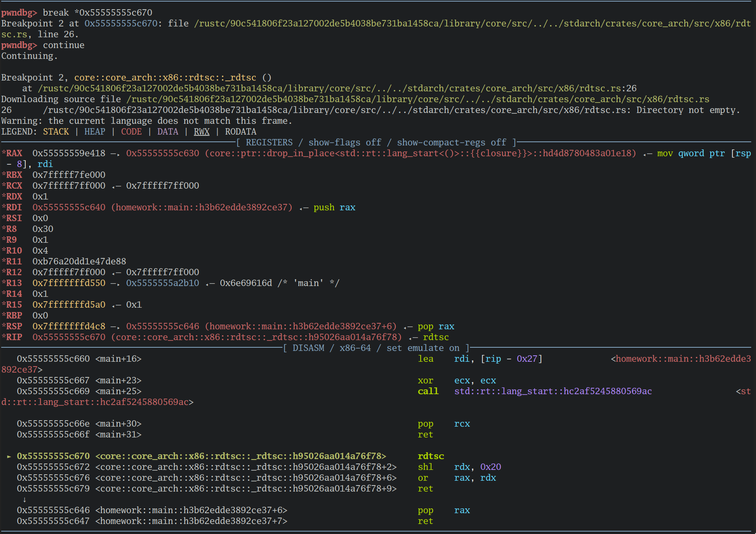Click the RBX register value 0x7ffff7fe000
This screenshot has height=534, width=756.
69,175
